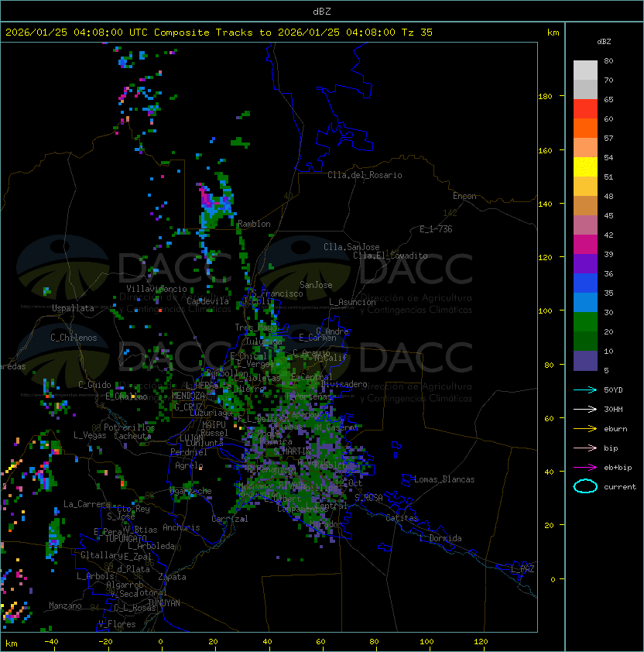Click the white 30HM arrow legend icon
The height and width of the screenshot is (652, 644).
(x=585, y=410)
